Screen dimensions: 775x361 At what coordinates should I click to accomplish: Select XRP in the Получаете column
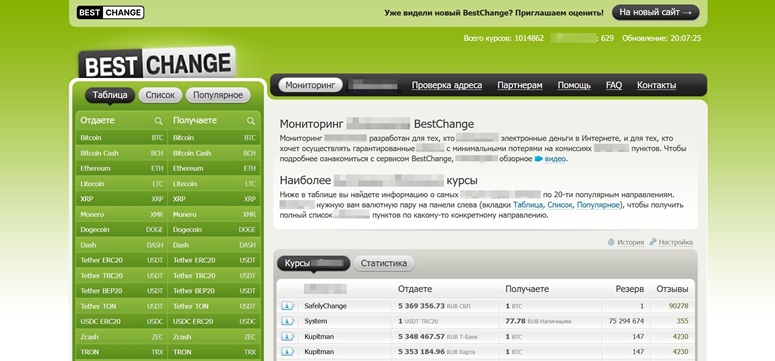point(214,199)
